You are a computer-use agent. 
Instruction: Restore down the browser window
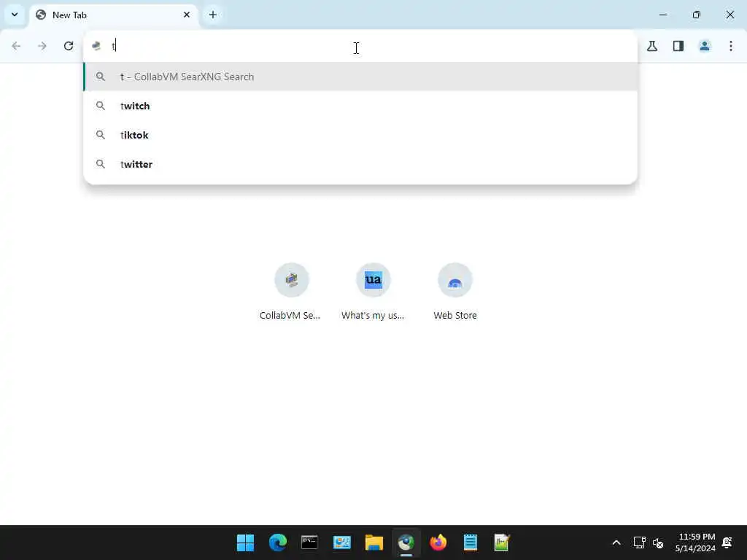coord(697,15)
